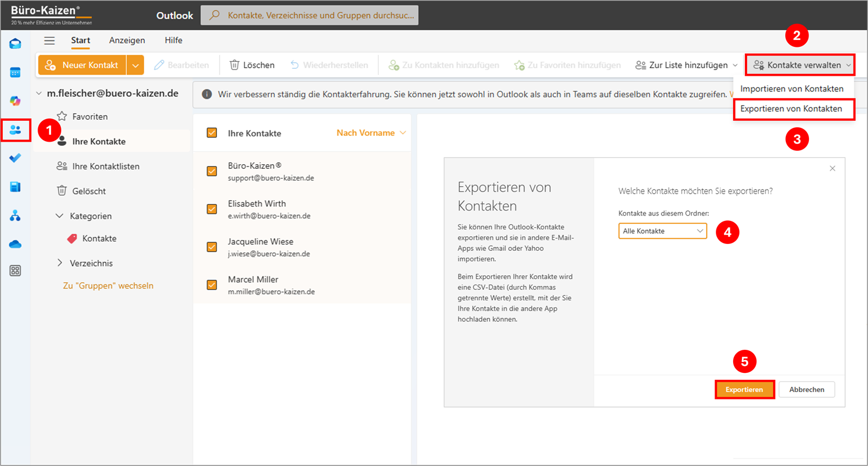Open the Calendar app in left rail
This screenshot has width=868, height=466.
coord(16,73)
